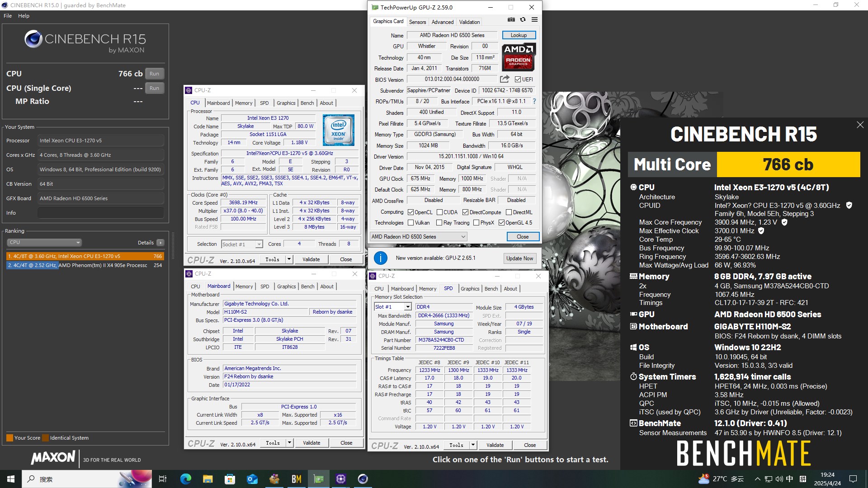This screenshot has width=868, height=488.
Task: Open the Ranking CPU dropdown in Cinebench
Action: [x=44, y=243]
